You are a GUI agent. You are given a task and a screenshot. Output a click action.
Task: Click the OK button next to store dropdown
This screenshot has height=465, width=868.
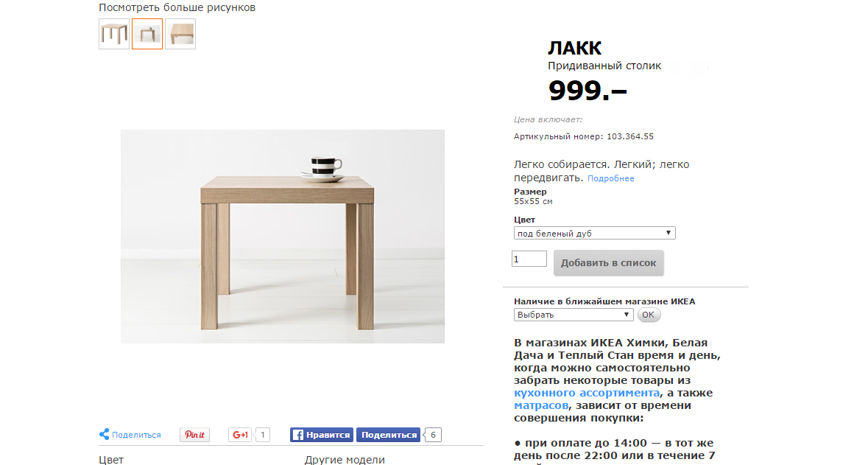pos(648,315)
